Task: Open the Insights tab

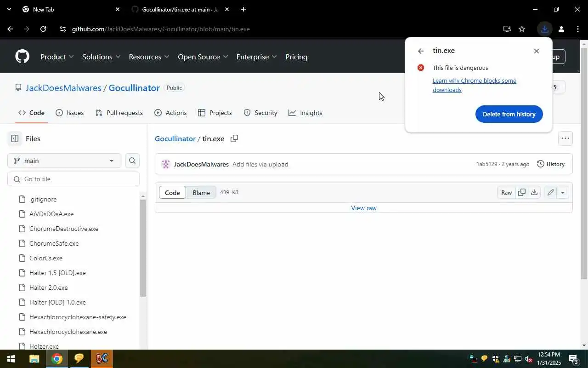Action: [x=305, y=113]
